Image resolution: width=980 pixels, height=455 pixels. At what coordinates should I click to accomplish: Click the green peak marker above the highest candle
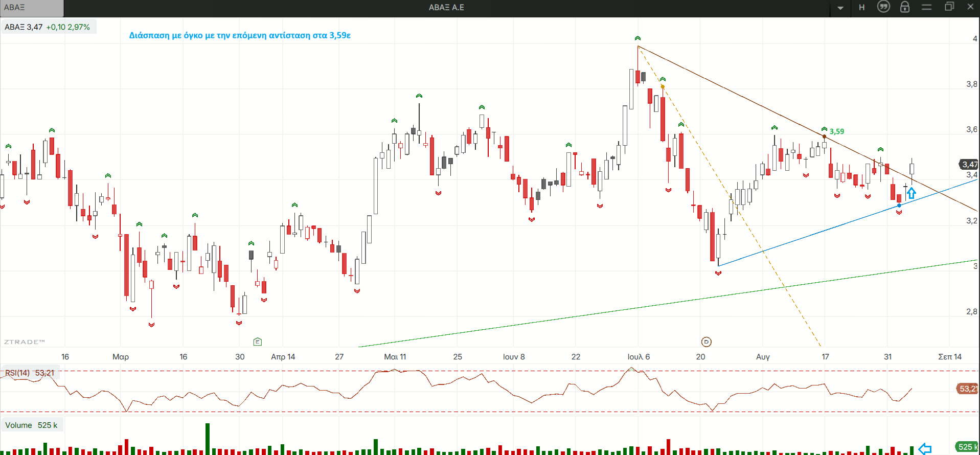[637, 38]
